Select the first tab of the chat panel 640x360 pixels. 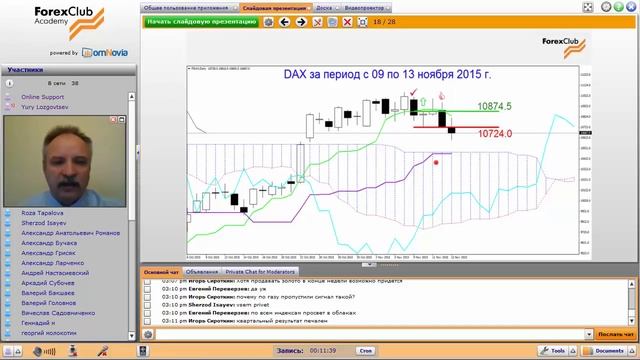tap(161, 272)
